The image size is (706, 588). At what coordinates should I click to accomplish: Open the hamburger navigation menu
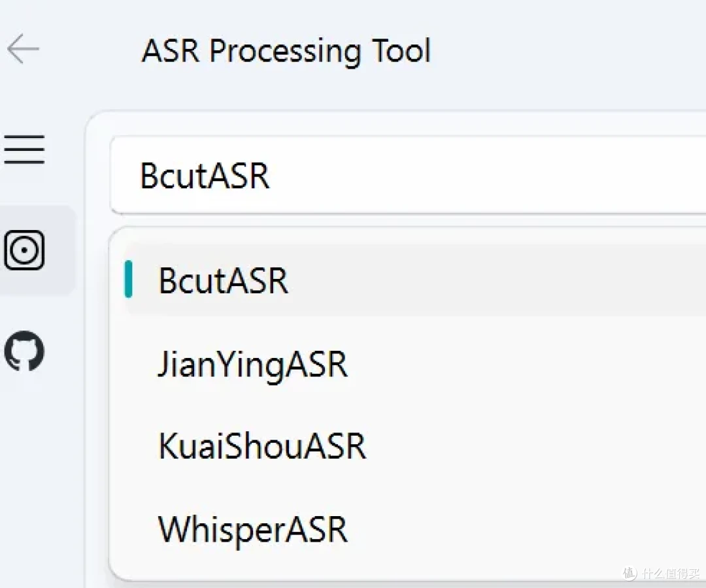(24, 150)
